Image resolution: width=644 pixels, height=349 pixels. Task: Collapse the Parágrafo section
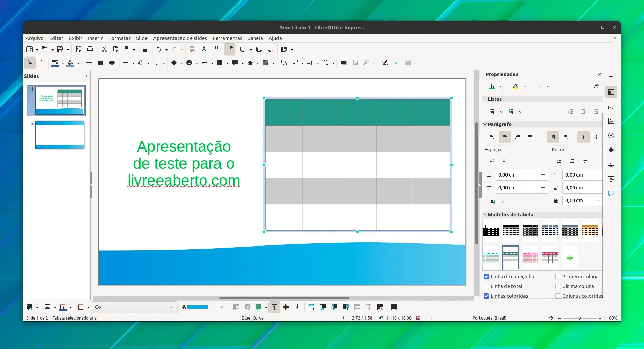point(485,124)
